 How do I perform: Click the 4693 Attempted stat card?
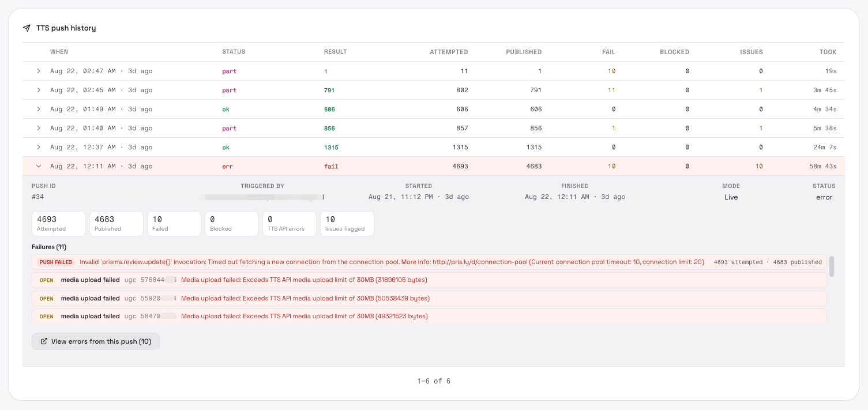tap(59, 224)
